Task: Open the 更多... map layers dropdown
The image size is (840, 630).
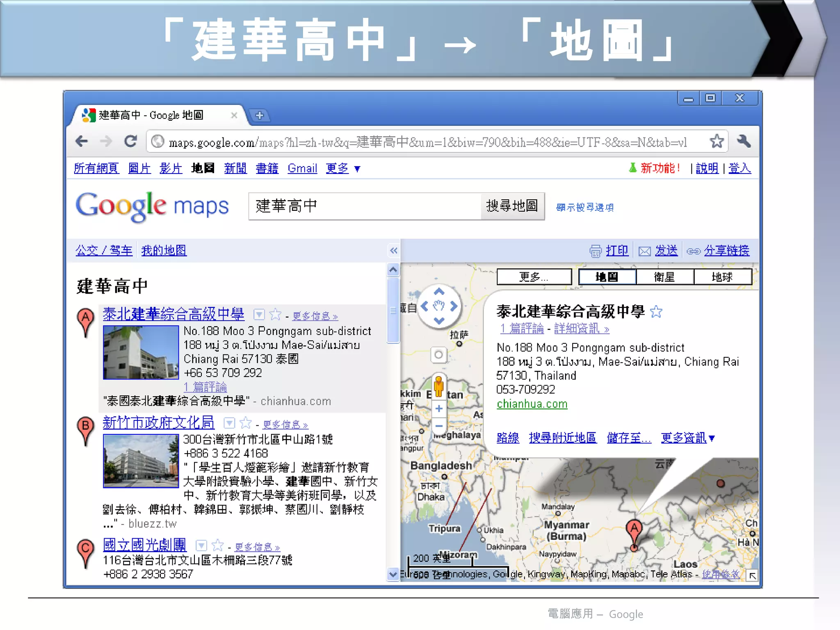Action: point(534,277)
